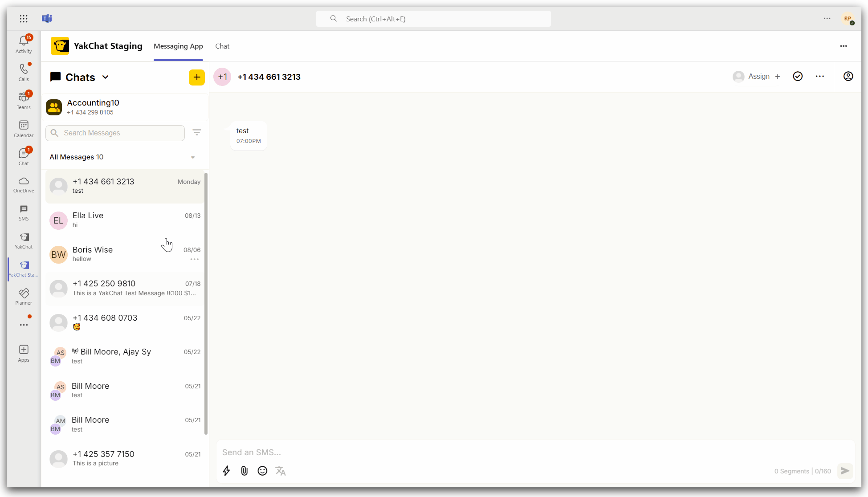Show more apps via sidebar ellipsis

click(24, 325)
